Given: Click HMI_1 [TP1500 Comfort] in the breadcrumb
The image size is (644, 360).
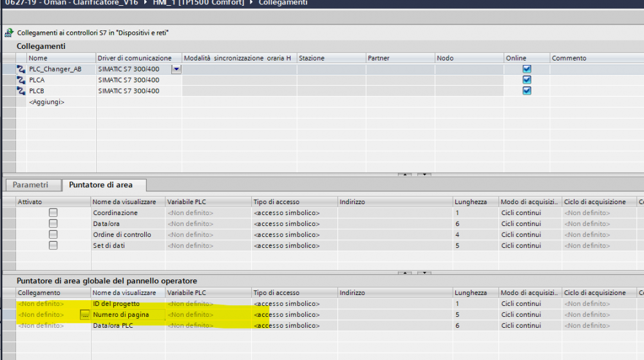Looking at the screenshot, I should pyautogui.click(x=198, y=3).
